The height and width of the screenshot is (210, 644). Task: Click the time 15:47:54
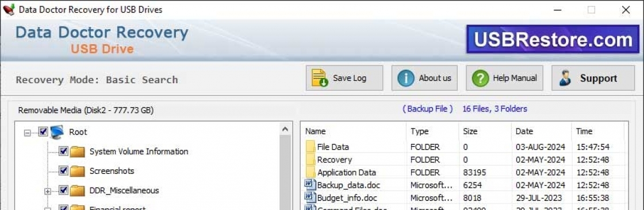pyautogui.click(x=593, y=147)
